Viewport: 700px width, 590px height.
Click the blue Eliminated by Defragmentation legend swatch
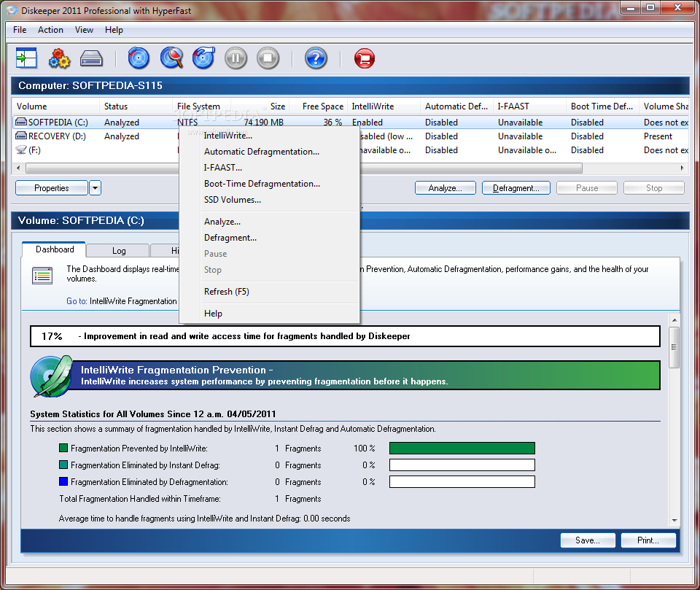pos(63,481)
